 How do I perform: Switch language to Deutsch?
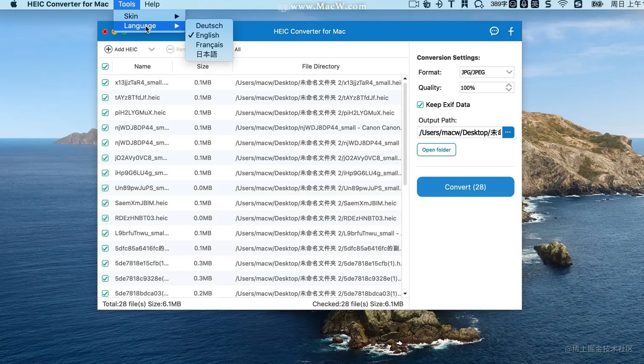click(209, 26)
